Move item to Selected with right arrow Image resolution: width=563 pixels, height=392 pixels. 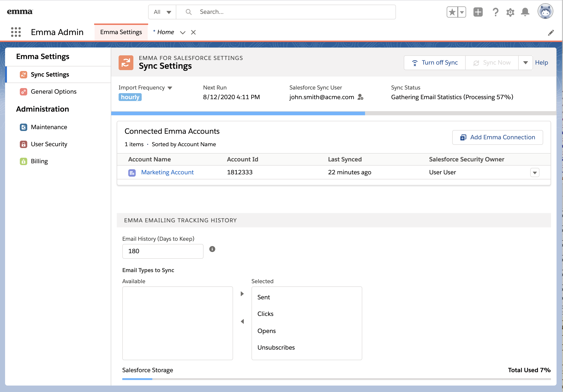[x=242, y=294]
